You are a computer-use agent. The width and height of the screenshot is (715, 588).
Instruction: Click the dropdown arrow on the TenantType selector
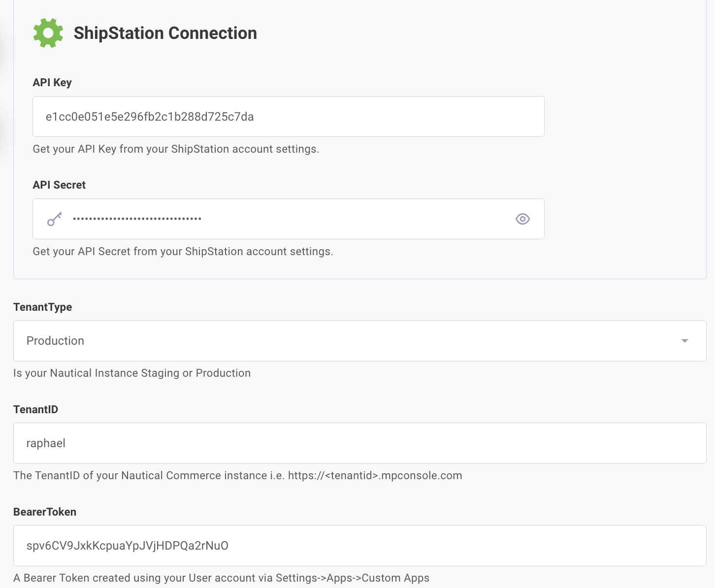point(684,340)
